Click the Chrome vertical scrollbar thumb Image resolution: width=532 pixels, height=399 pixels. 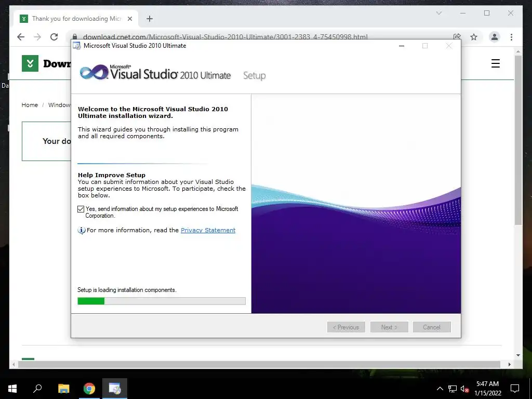518,140
